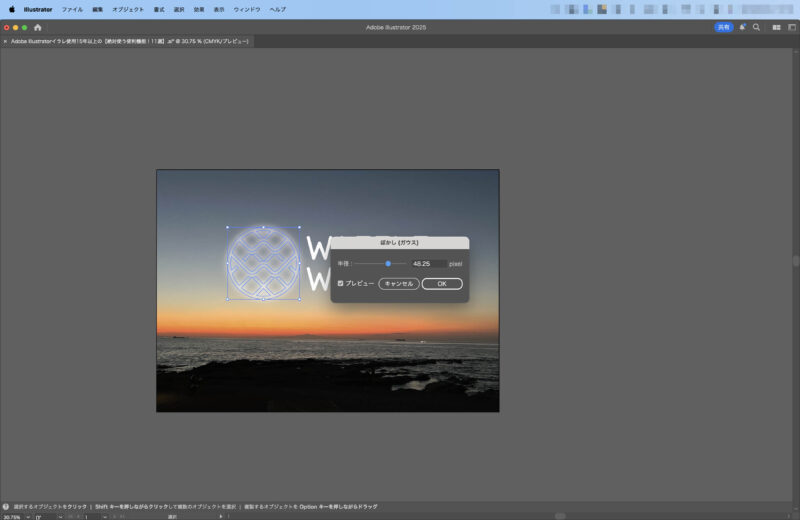Click the radius value field showing 48.25
Screen dimensions: 800x520
(428, 263)
